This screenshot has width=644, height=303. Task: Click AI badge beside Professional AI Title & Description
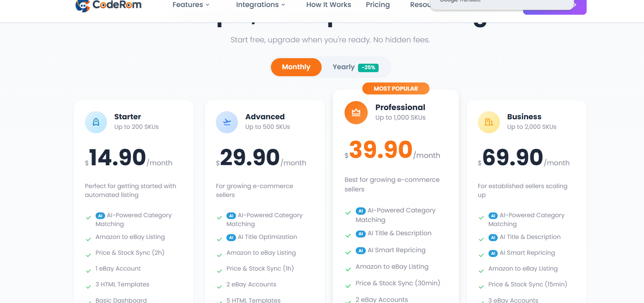click(x=361, y=234)
